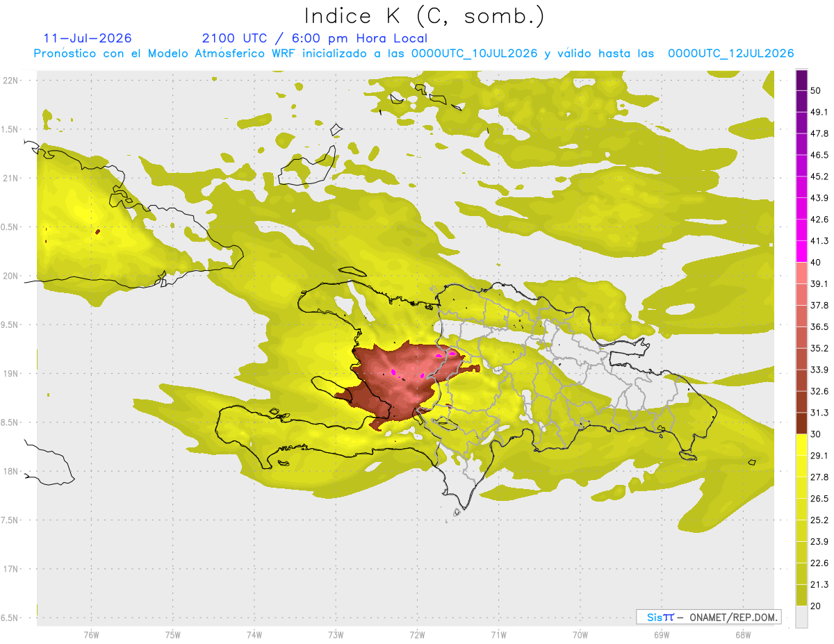834x644 pixels.
Task: Click the legend value "46.5"
Action: (x=820, y=155)
